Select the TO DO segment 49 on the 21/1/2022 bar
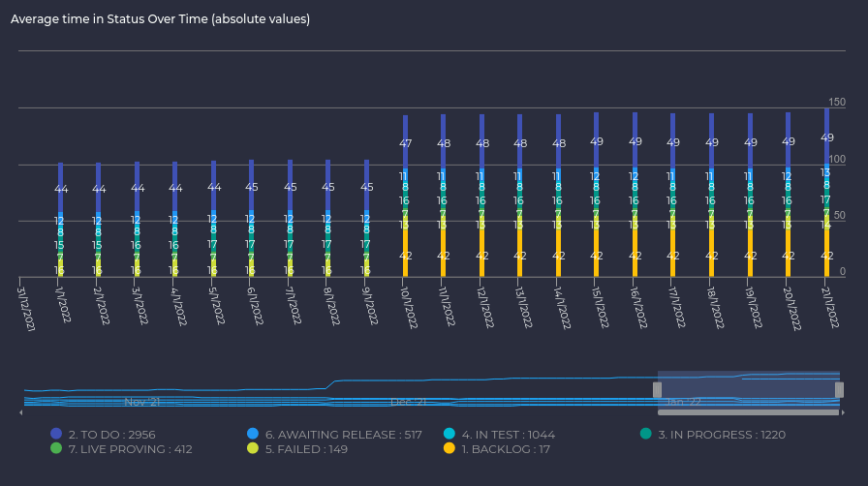 tap(826, 137)
